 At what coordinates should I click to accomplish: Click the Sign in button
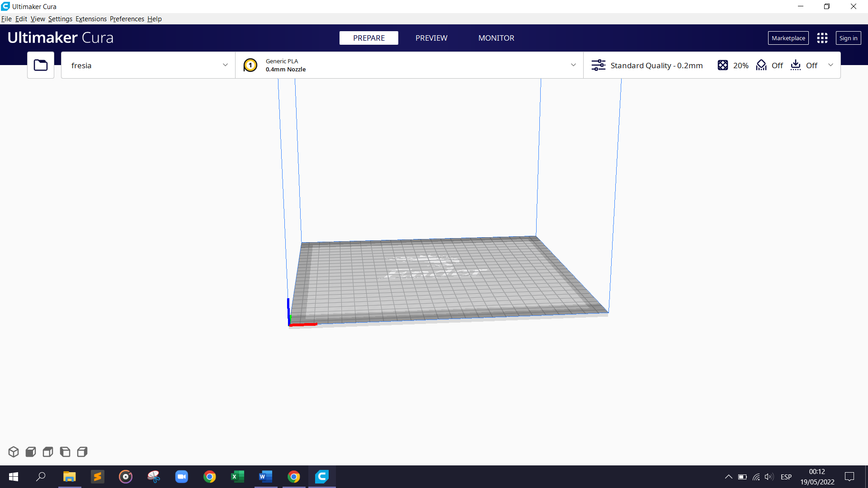tap(848, 38)
